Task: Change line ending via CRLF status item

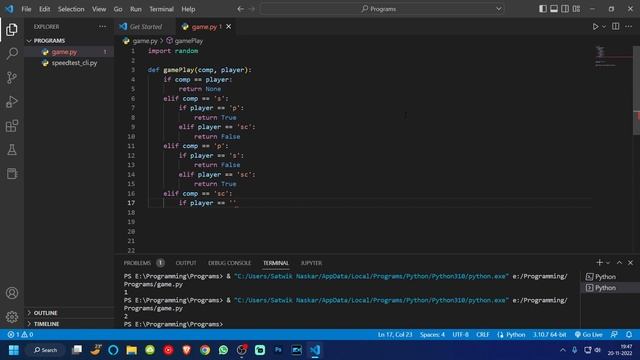Action: (x=482, y=335)
